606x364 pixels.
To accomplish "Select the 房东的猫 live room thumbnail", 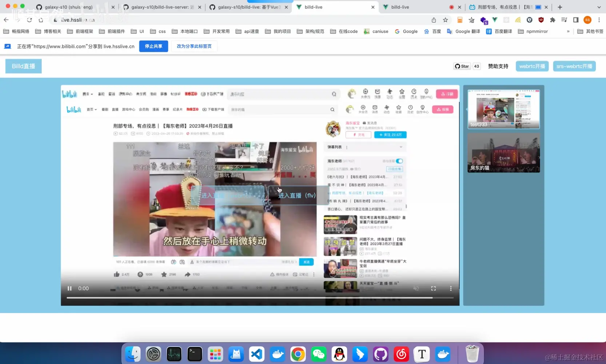I will pos(503,153).
